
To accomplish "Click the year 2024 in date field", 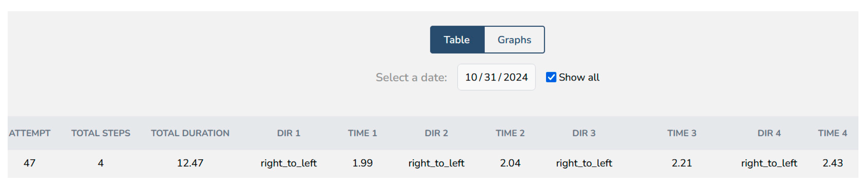I will pos(515,77).
